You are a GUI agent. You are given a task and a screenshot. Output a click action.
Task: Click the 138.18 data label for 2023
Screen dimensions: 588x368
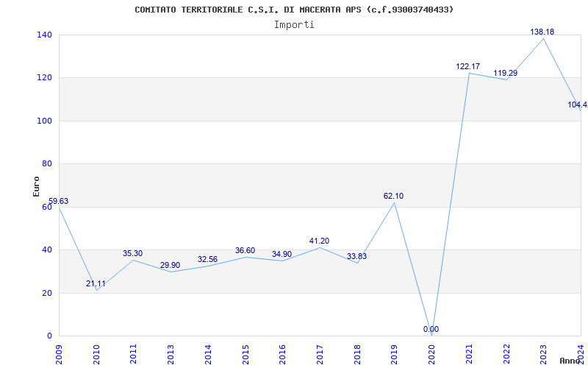pos(542,32)
